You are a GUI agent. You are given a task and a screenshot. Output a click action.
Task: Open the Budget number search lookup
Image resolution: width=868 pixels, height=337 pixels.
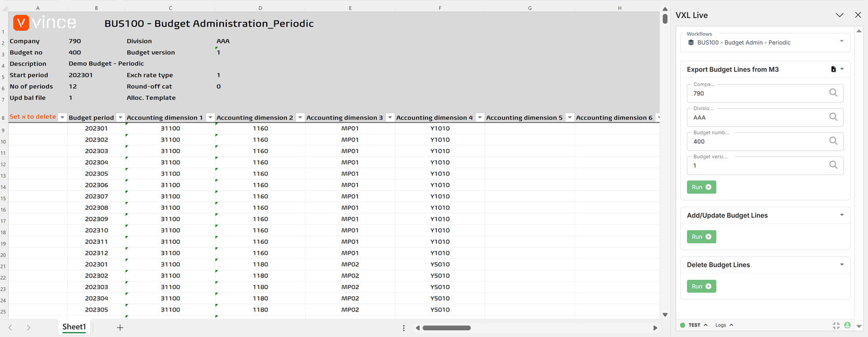pos(833,141)
